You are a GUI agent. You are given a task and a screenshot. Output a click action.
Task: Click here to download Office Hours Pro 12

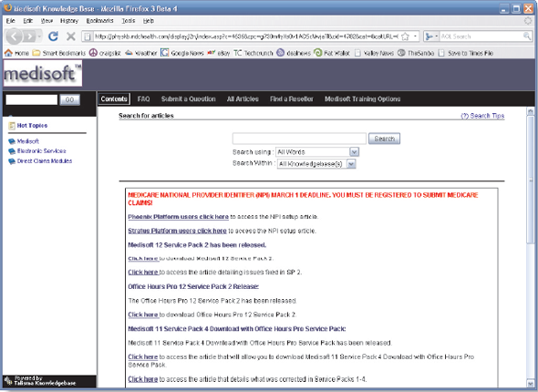click(143, 315)
